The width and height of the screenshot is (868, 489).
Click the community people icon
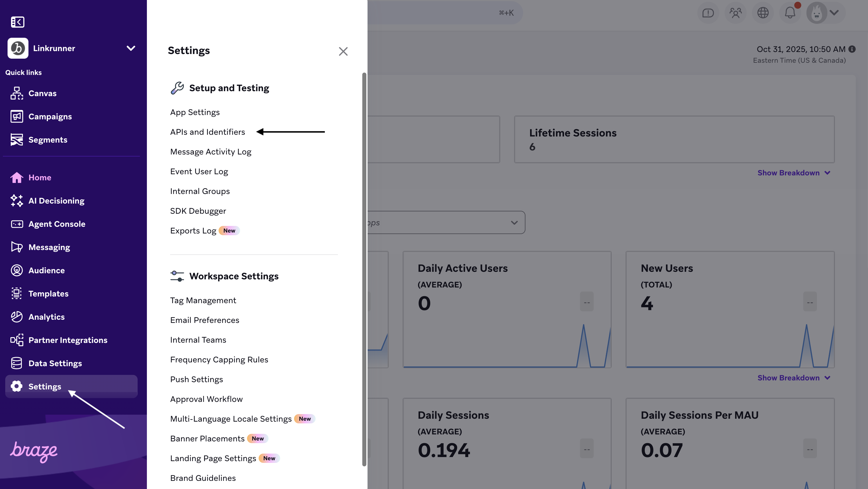[736, 13]
